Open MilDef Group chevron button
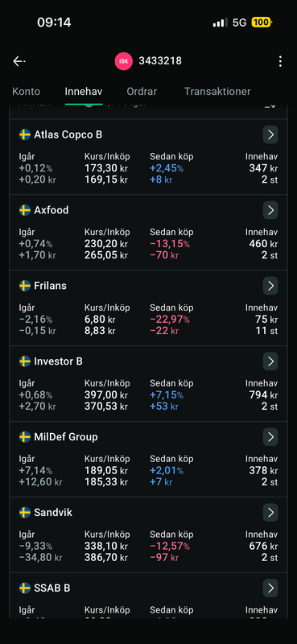Image resolution: width=297 pixels, height=644 pixels. tap(270, 437)
